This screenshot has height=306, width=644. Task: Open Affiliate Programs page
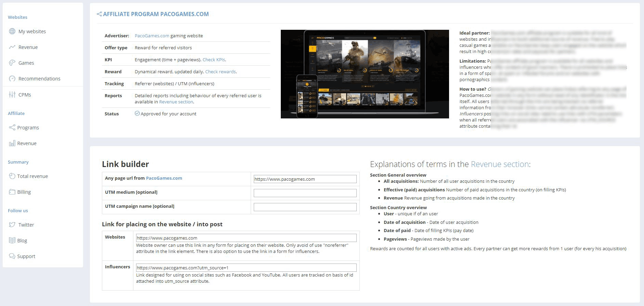coord(28,127)
